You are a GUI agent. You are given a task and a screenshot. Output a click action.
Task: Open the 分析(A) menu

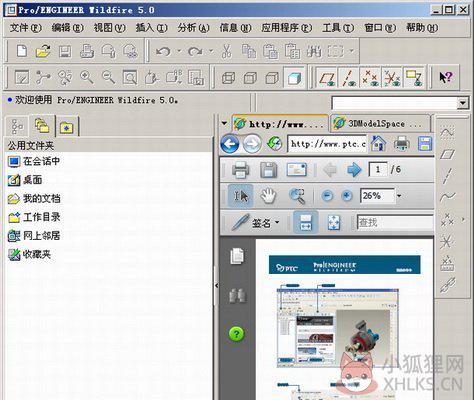pos(193,28)
